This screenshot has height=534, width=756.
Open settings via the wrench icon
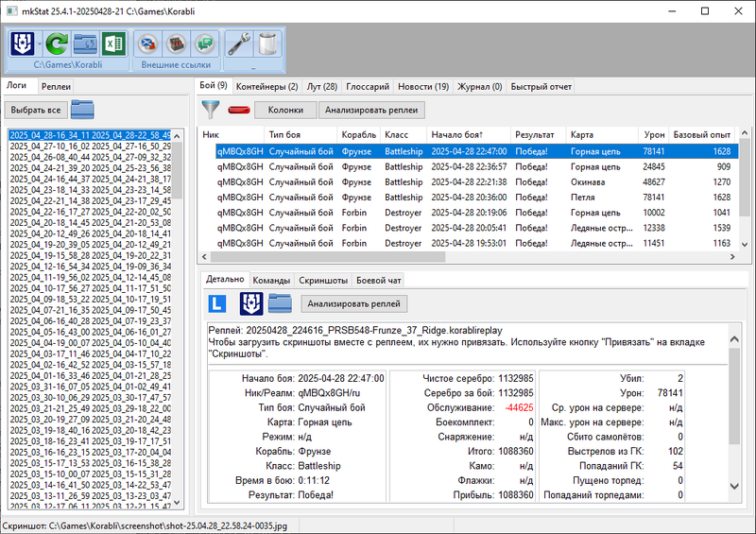pyautogui.click(x=239, y=44)
